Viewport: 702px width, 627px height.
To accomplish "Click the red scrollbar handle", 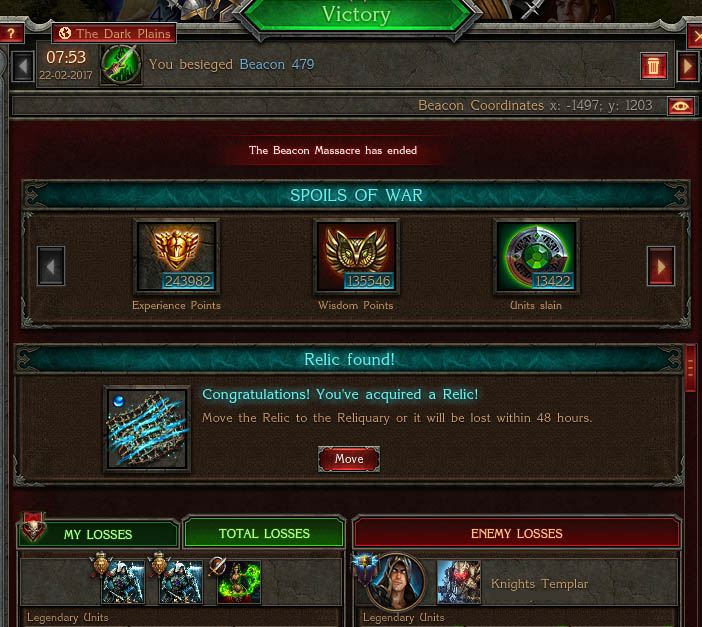I will 690,367.
